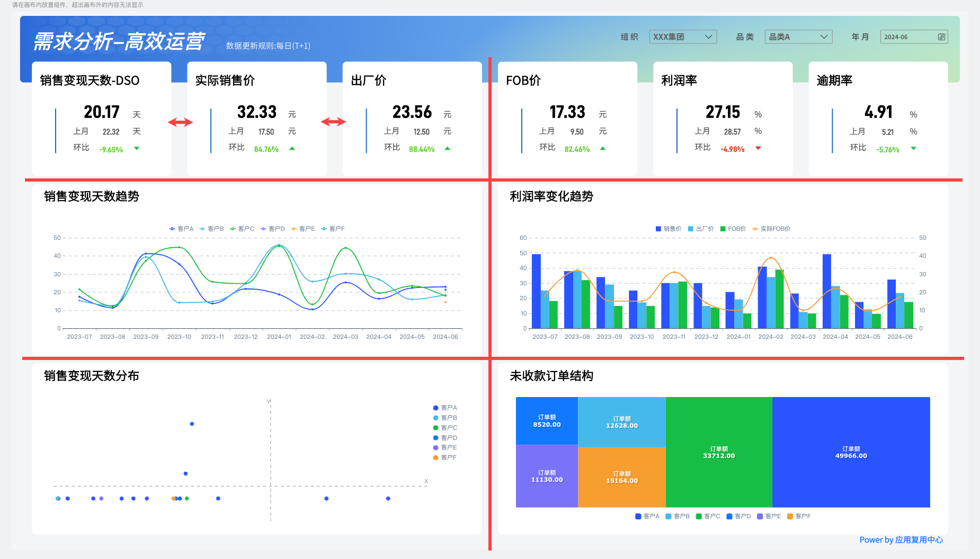
Task: Click the green down triangle in 销售变现天数-DSO card
Action: click(x=137, y=149)
